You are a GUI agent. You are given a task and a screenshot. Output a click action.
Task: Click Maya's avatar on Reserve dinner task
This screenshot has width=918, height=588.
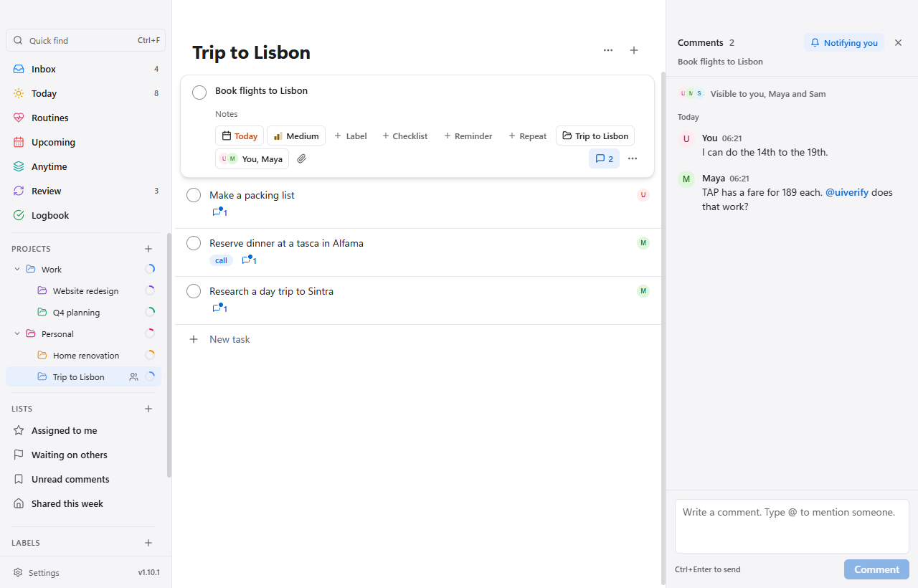pyautogui.click(x=643, y=243)
